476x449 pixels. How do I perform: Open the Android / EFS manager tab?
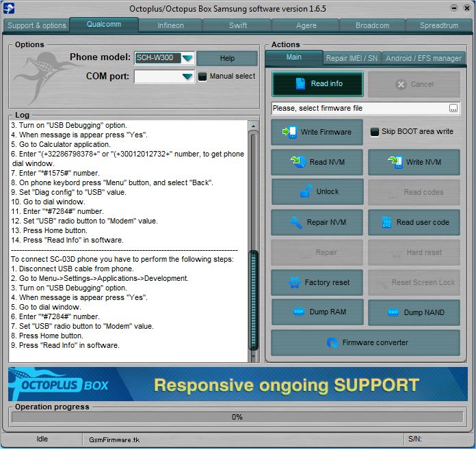coord(423,58)
